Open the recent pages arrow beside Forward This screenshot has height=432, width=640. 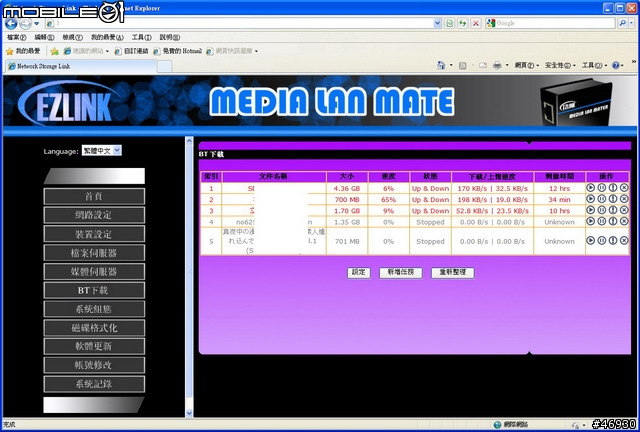pyautogui.click(x=36, y=24)
